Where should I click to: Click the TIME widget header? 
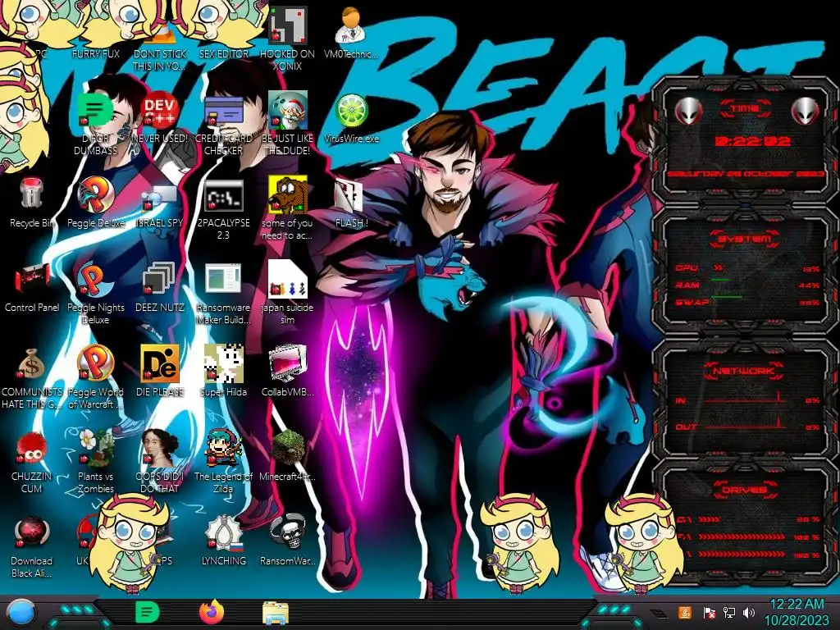pos(745,109)
